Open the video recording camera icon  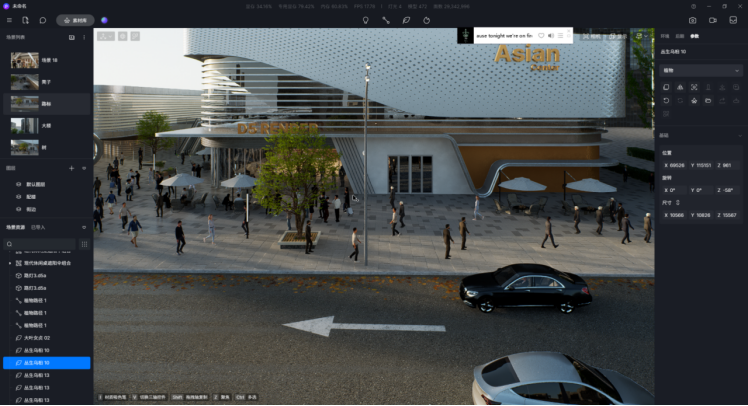(713, 19)
